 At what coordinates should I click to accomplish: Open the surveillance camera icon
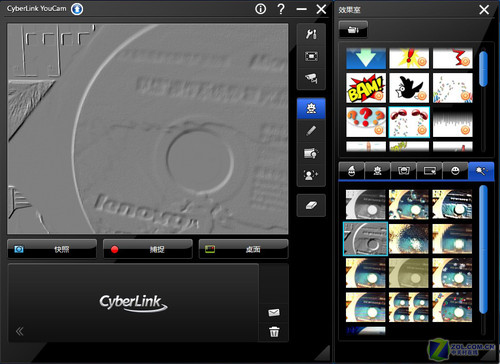tap(311, 78)
